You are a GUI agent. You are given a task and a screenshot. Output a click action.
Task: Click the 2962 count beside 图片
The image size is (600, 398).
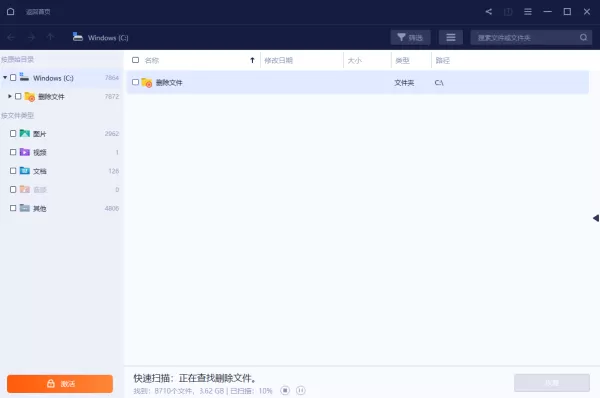pyautogui.click(x=112, y=134)
